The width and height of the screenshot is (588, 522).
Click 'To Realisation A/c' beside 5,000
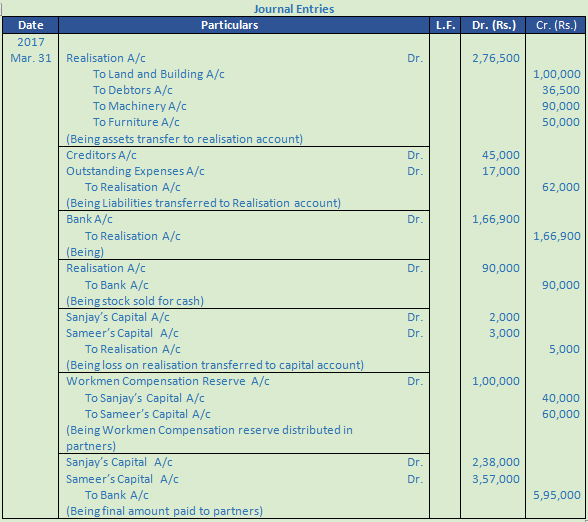tap(133, 349)
